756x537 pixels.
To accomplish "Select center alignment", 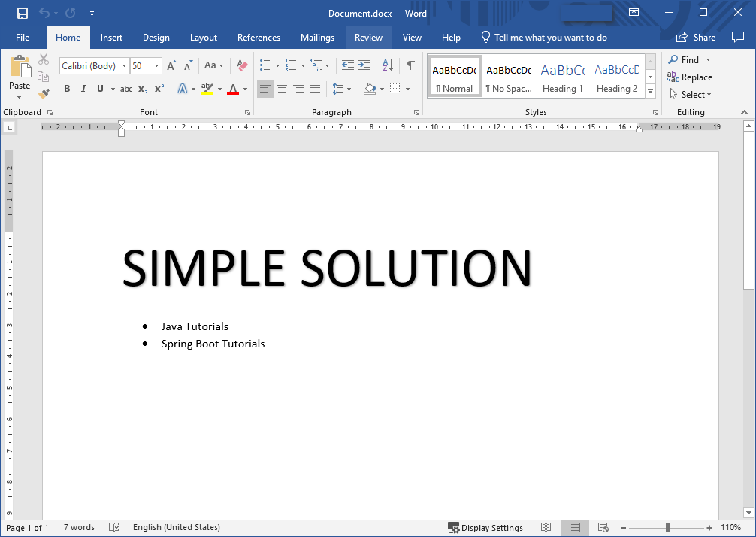I will click(x=281, y=89).
